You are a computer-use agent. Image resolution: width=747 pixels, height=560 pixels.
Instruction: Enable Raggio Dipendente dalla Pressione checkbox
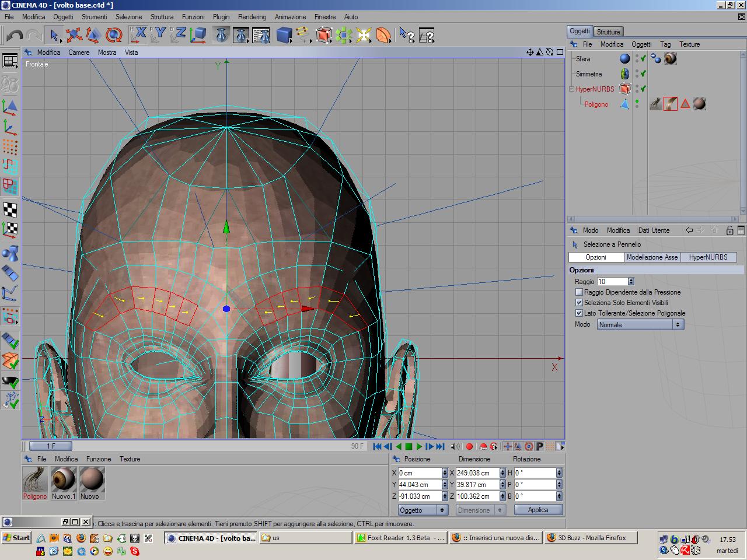point(579,292)
